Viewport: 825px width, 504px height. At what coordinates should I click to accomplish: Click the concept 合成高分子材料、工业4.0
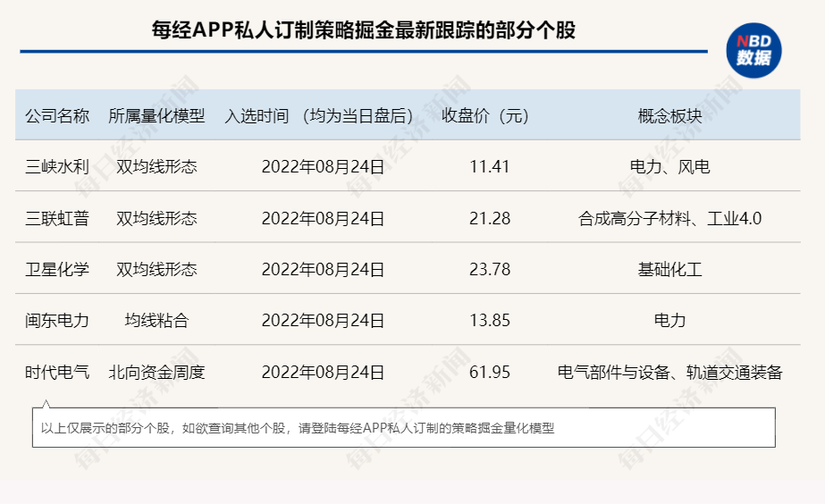[669, 218]
